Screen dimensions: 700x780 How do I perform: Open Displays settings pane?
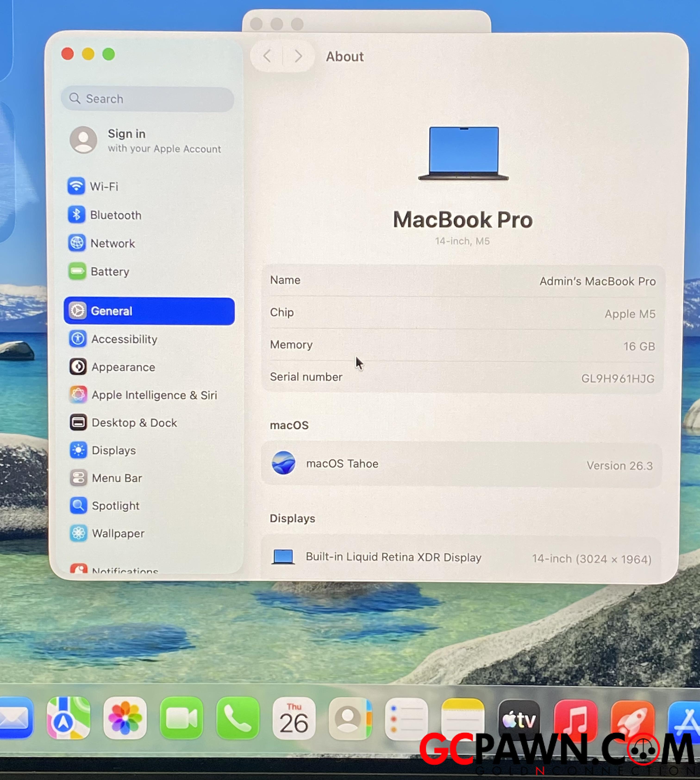pos(113,451)
